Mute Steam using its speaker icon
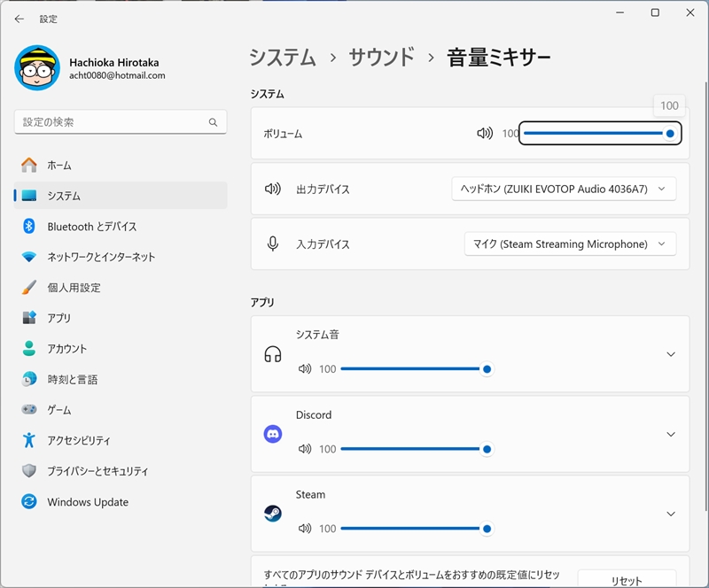 coord(305,529)
